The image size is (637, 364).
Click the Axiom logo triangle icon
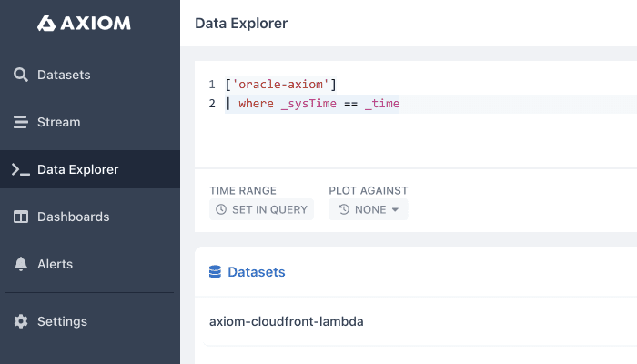point(46,24)
